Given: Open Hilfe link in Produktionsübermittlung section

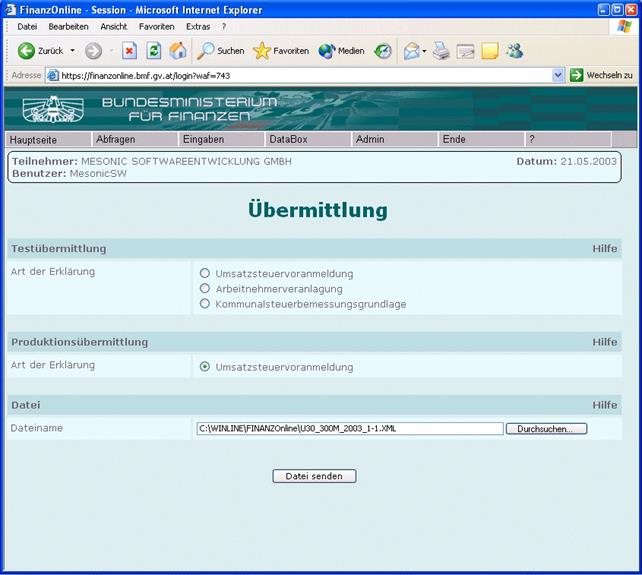Looking at the screenshot, I should (x=604, y=342).
